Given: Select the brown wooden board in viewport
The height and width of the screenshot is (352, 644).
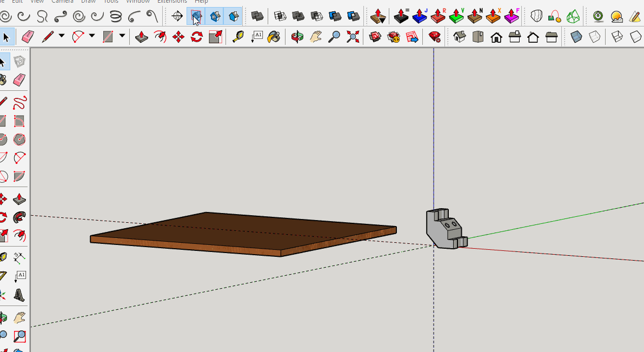Looking at the screenshot, I should [242, 233].
